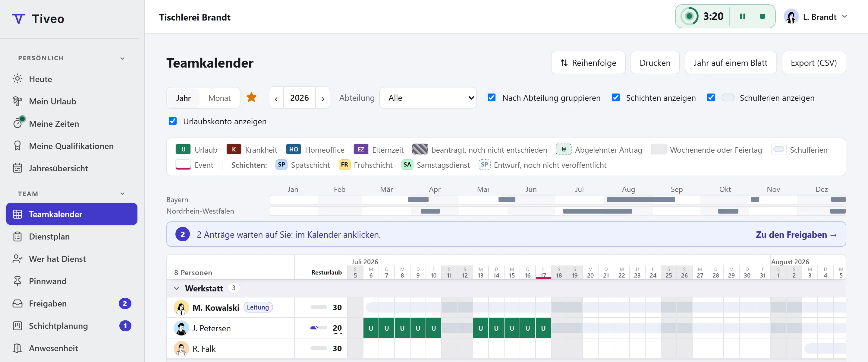The image size is (868, 362).
Task: Open Heute via its sun icon
Action: point(17,79)
